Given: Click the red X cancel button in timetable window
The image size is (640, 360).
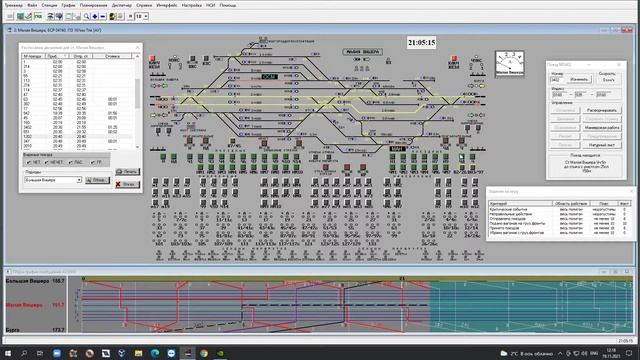Looking at the screenshot, I should point(127,184).
